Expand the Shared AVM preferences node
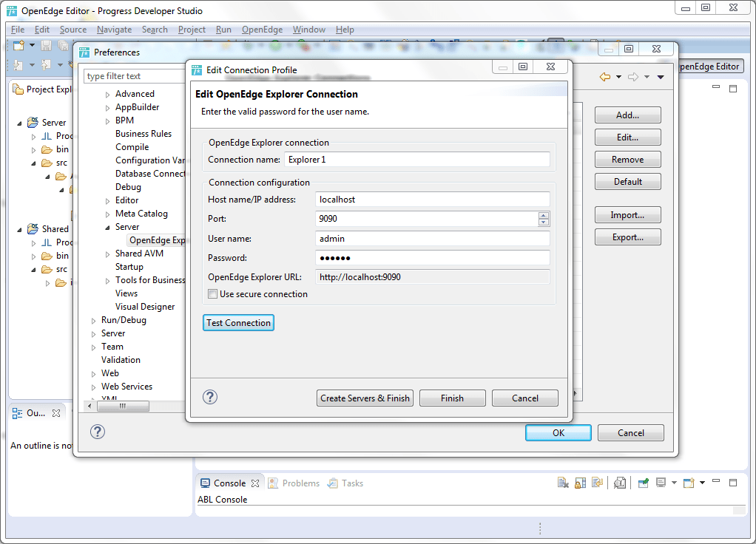Image resolution: width=756 pixels, height=544 pixels. 107,254
